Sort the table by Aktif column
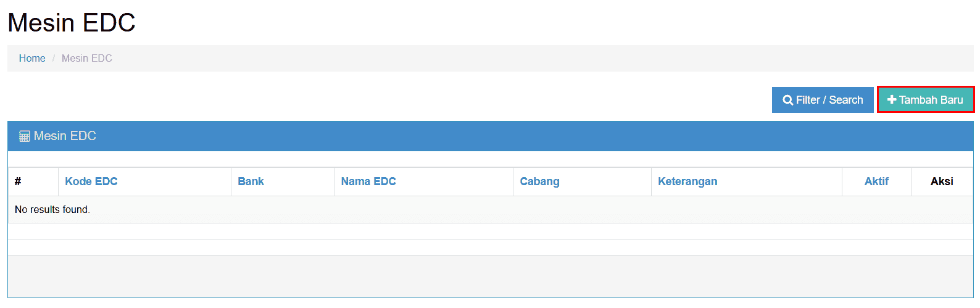Image resolution: width=980 pixels, height=308 pixels. tap(876, 181)
